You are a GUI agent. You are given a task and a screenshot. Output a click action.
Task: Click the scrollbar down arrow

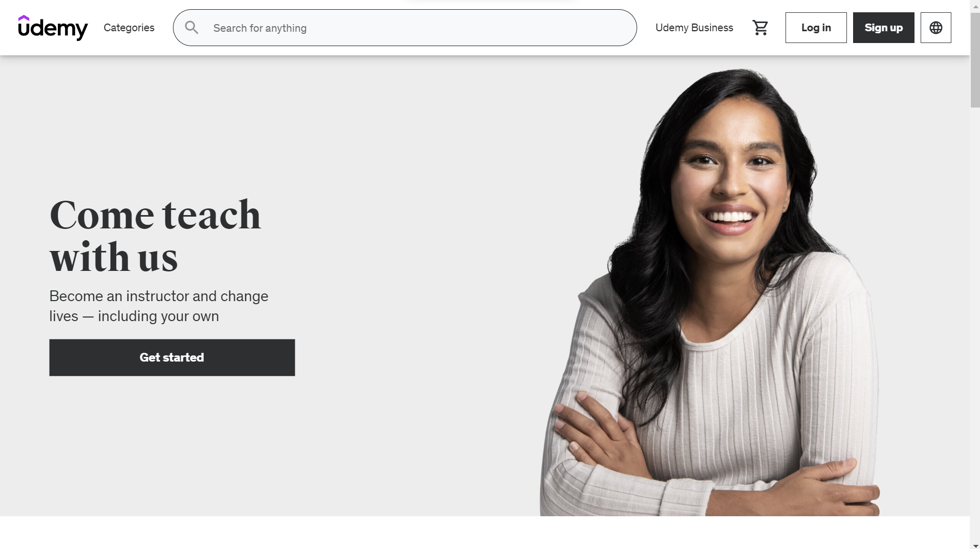975,545
